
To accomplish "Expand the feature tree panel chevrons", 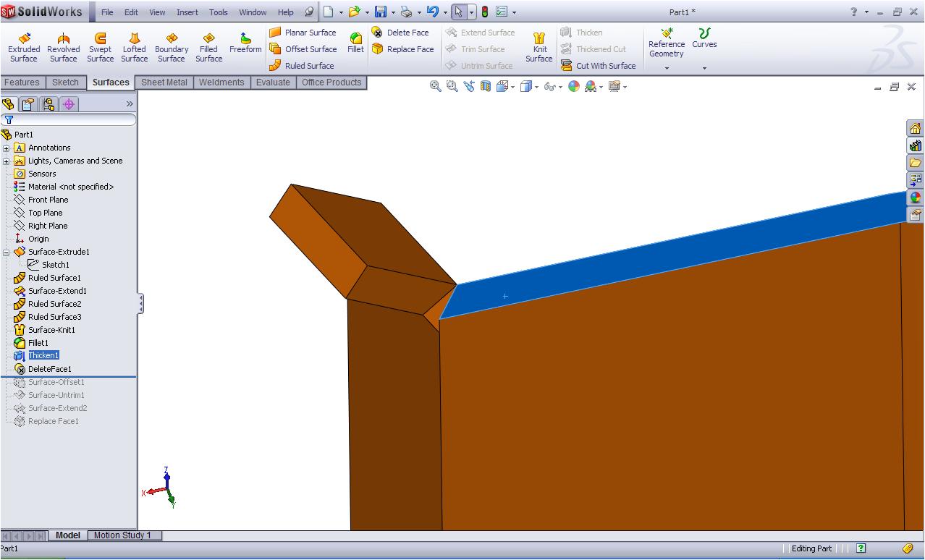I will [130, 104].
